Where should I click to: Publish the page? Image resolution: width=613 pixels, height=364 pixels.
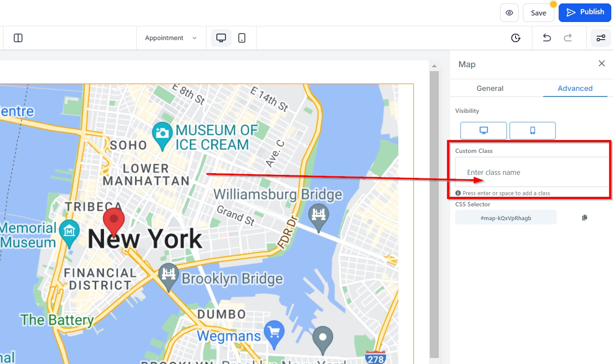pyautogui.click(x=585, y=12)
